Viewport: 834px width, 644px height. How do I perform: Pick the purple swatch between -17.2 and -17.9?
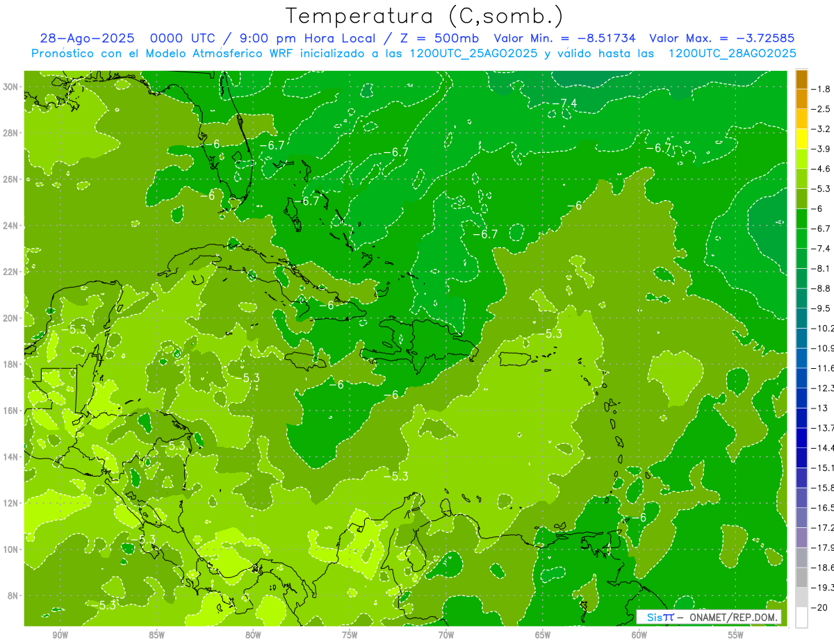tap(801, 538)
